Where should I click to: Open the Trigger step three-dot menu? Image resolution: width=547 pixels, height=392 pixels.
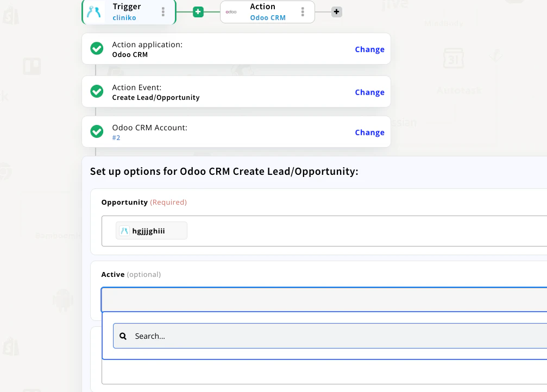pos(163,12)
